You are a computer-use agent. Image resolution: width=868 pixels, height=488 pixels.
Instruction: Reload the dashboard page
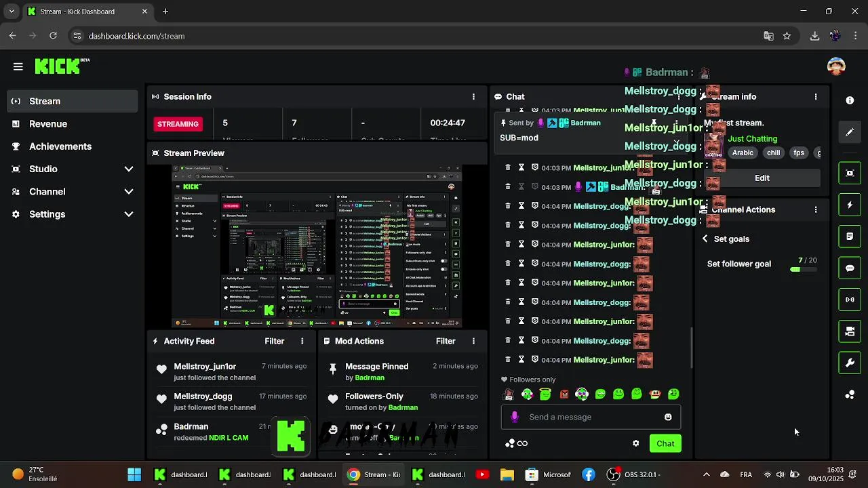pyautogui.click(x=53, y=36)
